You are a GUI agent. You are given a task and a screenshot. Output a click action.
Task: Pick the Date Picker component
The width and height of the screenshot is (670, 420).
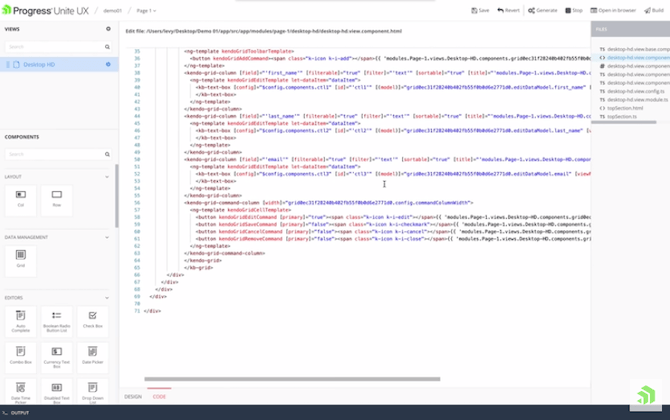[93, 357]
